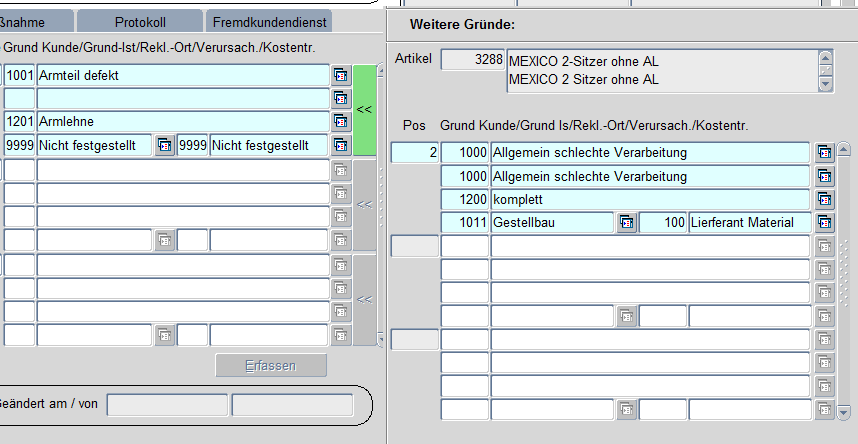Image resolution: width=858 pixels, height=444 pixels.
Task: Click the green << transfer button
Action: click(x=364, y=110)
